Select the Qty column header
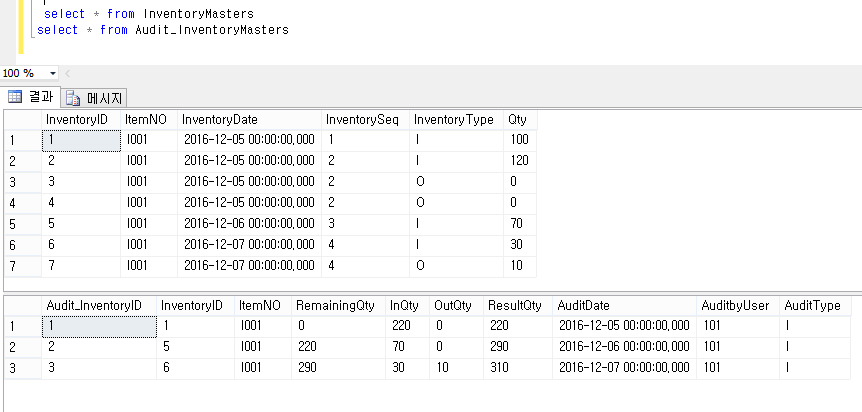 coord(518,120)
